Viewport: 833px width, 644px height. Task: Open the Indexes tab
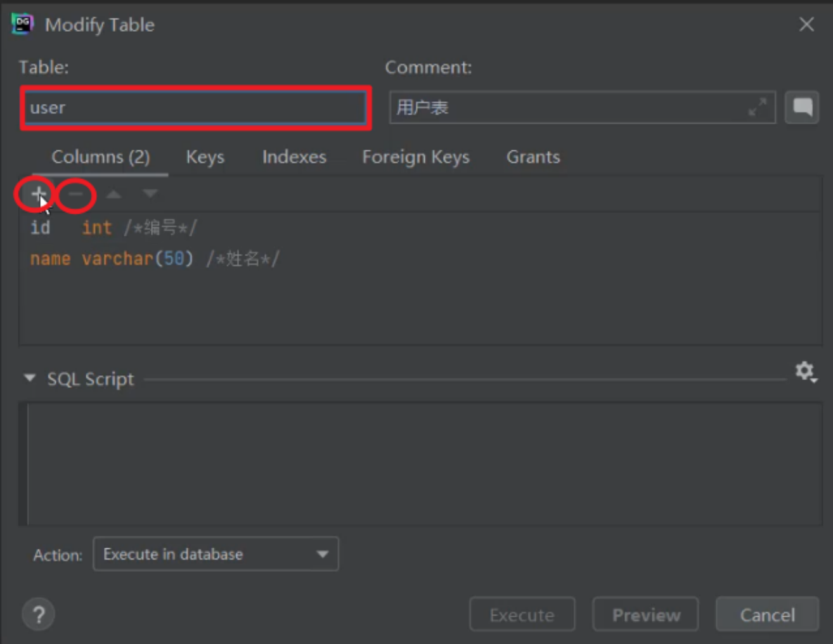[x=294, y=157]
